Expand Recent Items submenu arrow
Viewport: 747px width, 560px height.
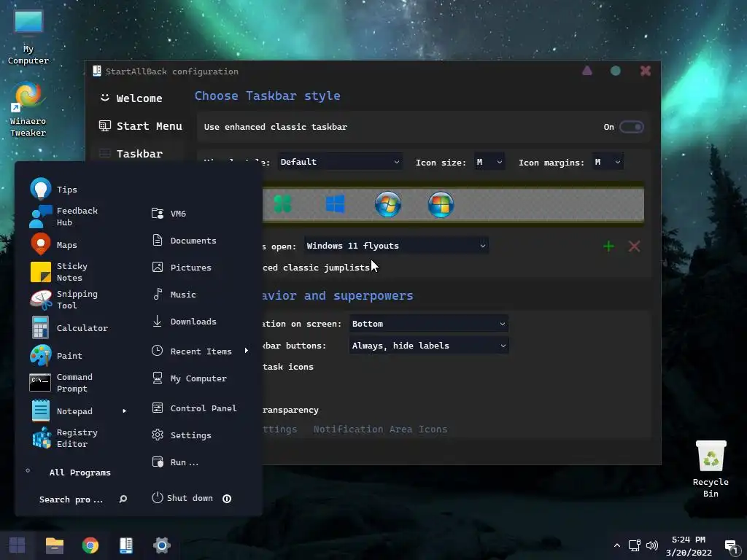pos(247,351)
